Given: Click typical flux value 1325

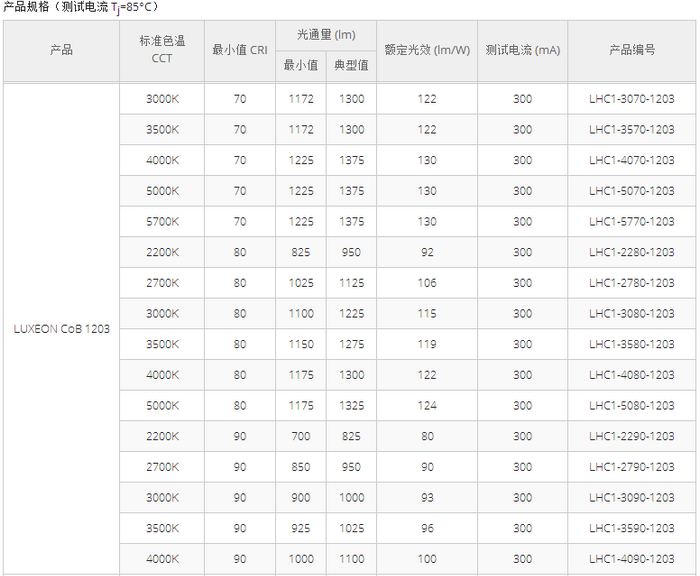Looking at the screenshot, I should 351,405.
